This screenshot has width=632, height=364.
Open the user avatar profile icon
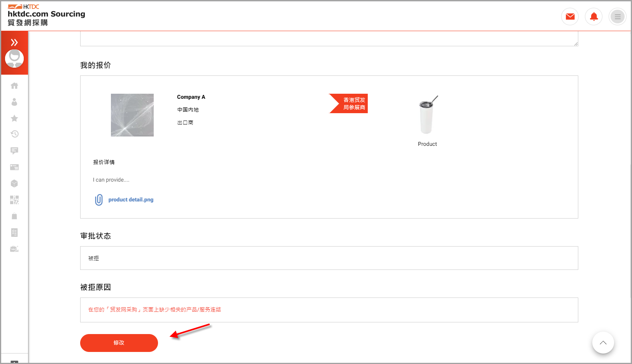(14, 58)
